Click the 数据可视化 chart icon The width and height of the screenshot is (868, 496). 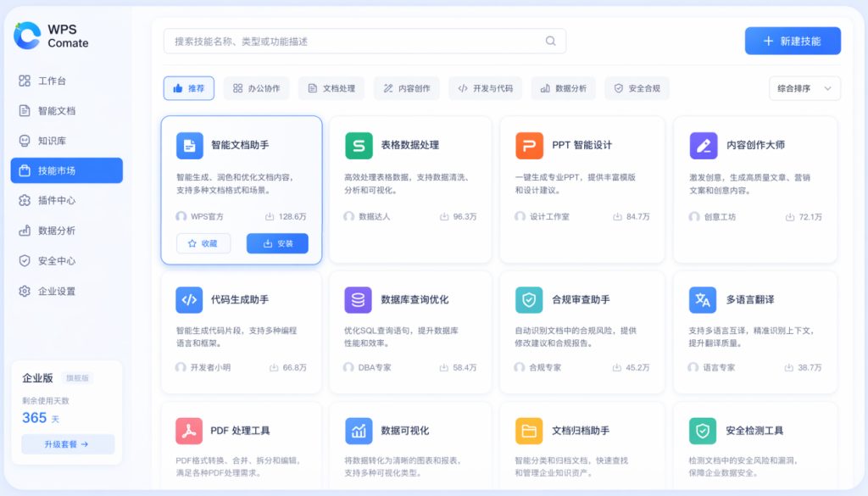pyautogui.click(x=359, y=431)
